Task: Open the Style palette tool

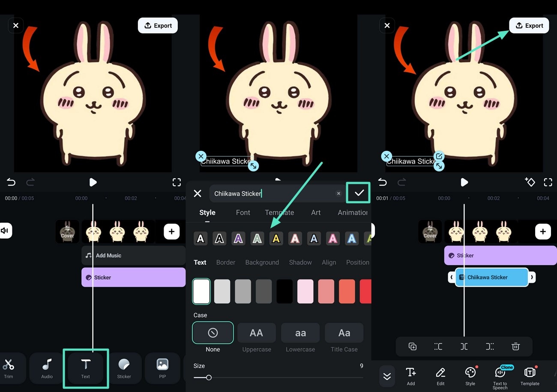Action: click(470, 376)
